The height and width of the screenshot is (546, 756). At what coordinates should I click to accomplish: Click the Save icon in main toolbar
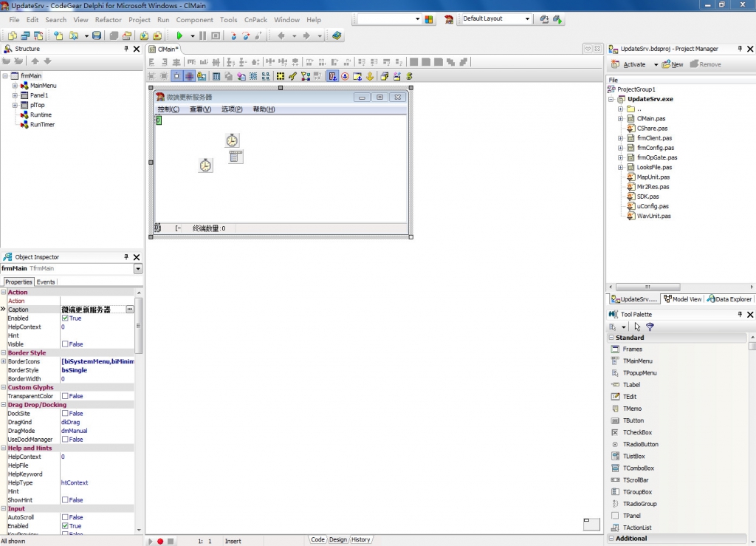point(97,35)
